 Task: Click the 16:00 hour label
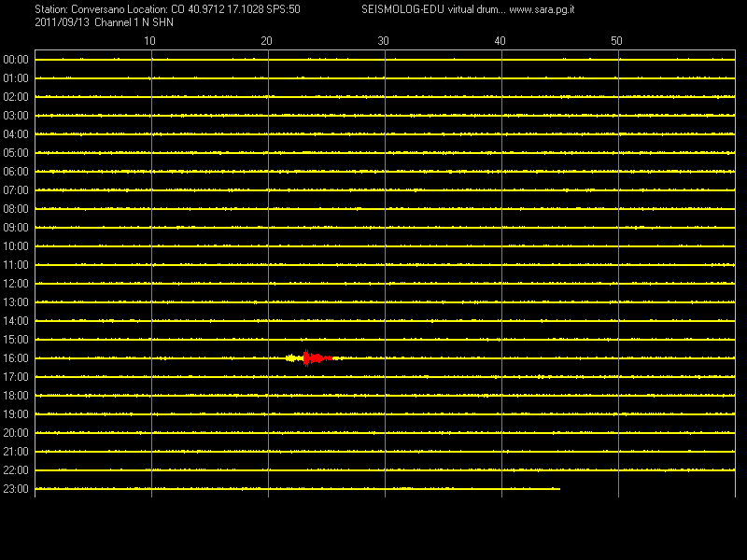click(x=16, y=358)
